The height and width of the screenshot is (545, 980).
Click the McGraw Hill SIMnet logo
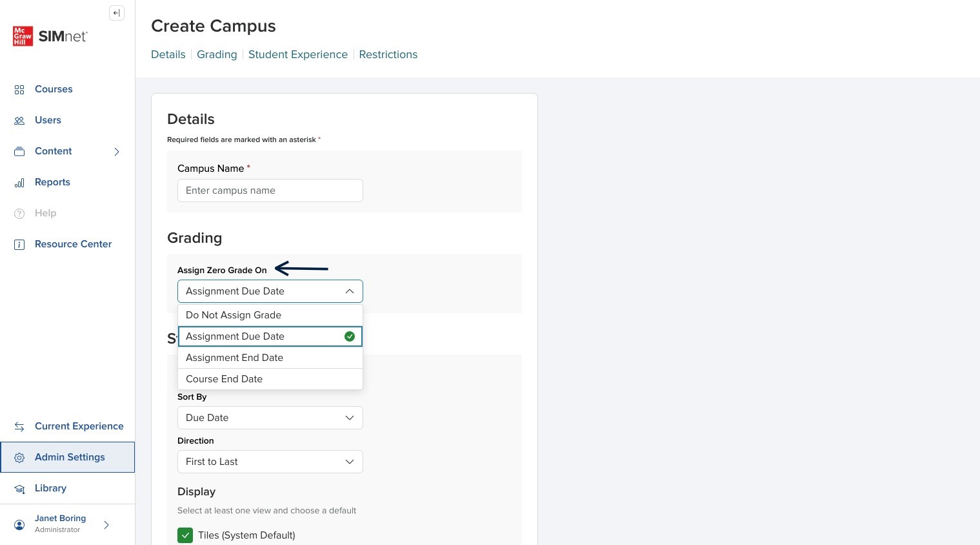[50, 36]
